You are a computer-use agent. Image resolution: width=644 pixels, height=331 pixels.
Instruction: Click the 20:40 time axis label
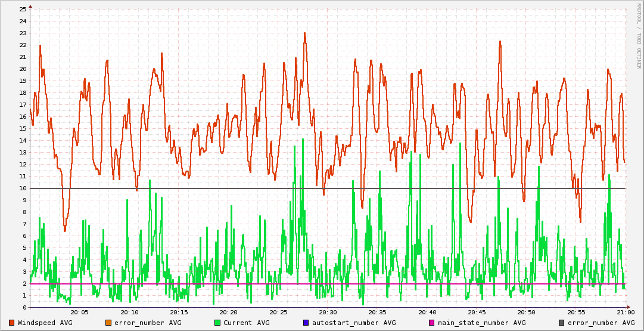(428, 313)
